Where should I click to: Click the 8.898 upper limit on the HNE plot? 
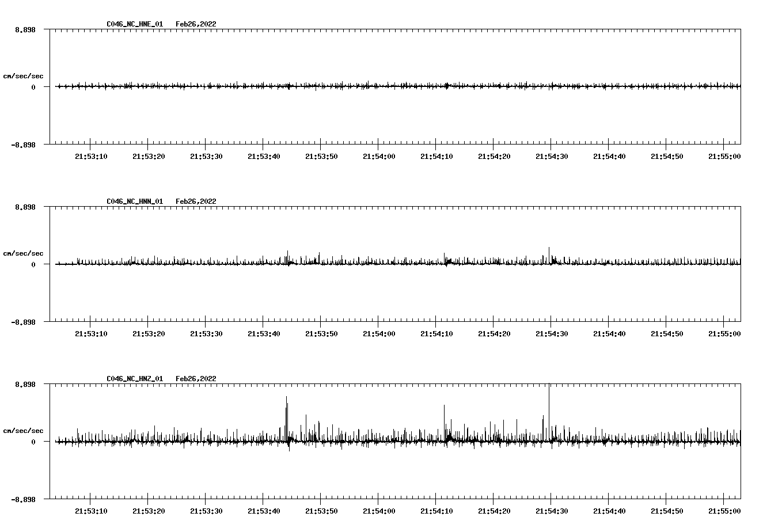pyautogui.click(x=25, y=29)
